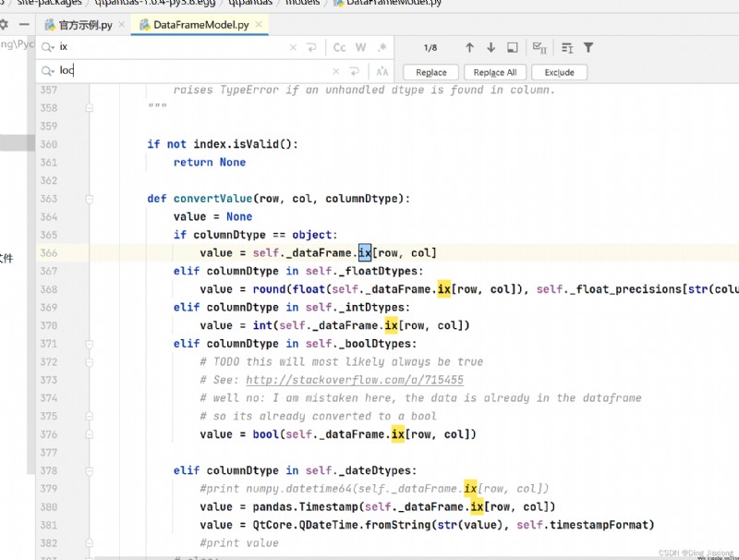The image size is (739, 560).
Task: Click highlighted ix on line 376
Action: [x=398, y=434]
